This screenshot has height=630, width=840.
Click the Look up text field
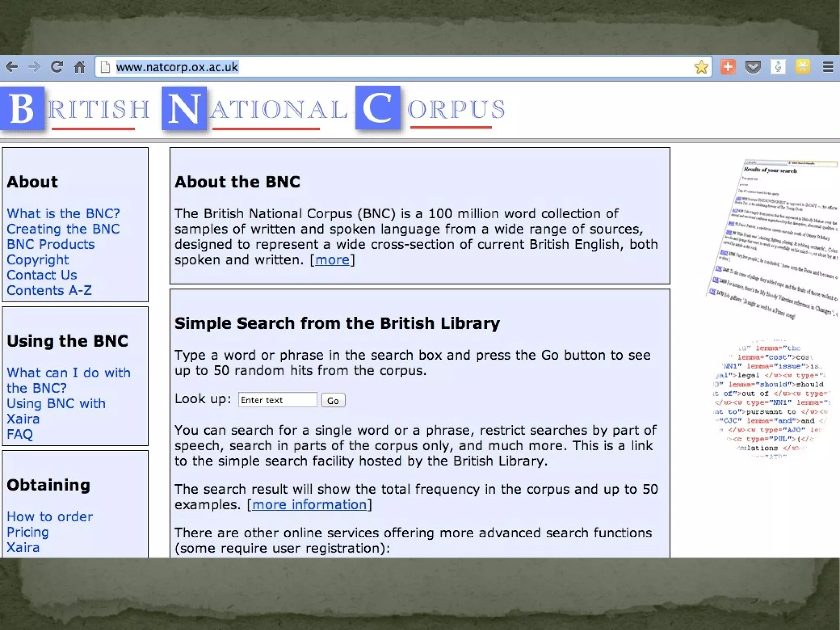point(277,400)
